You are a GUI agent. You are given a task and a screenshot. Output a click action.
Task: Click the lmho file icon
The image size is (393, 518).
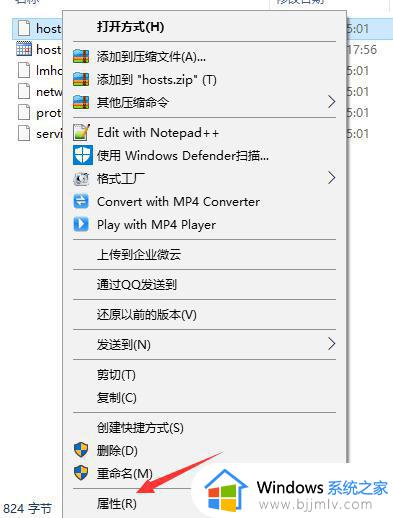[x=24, y=70]
